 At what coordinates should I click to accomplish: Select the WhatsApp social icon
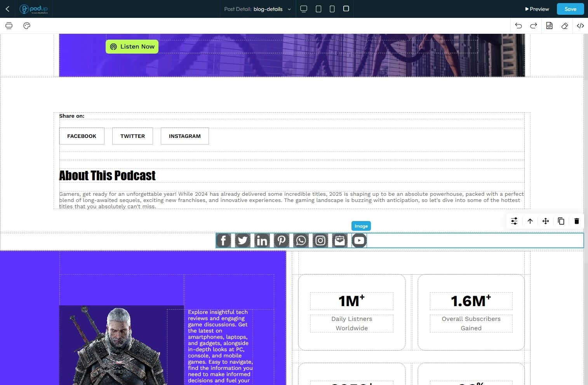point(301,240)
